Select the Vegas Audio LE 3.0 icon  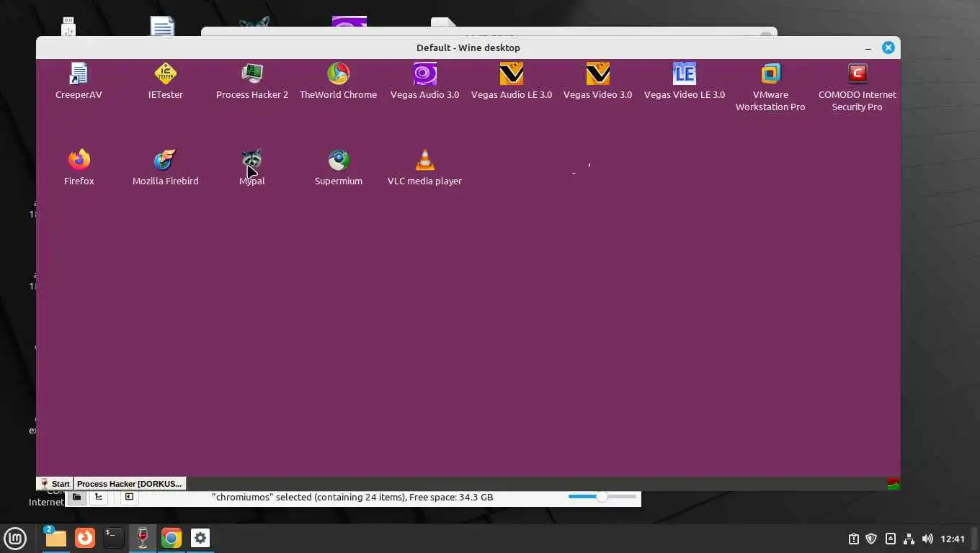pos(512,73)
